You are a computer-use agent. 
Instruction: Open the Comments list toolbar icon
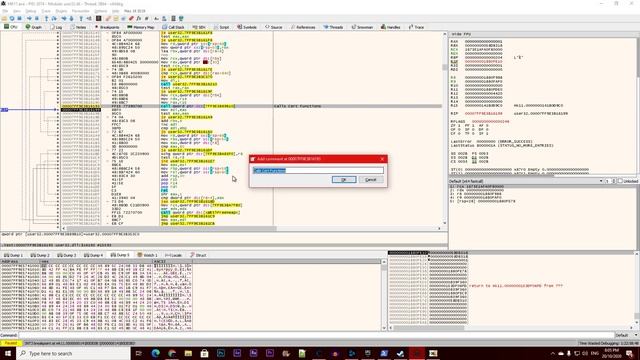point(116,18)
